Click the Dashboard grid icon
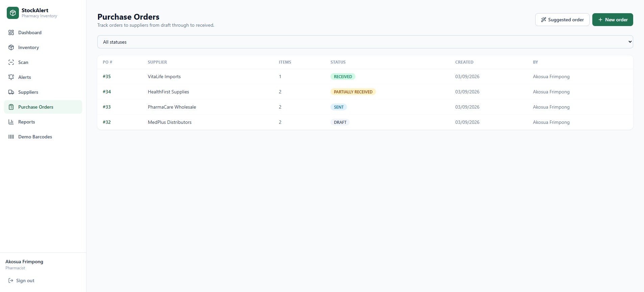 point(11,32)
